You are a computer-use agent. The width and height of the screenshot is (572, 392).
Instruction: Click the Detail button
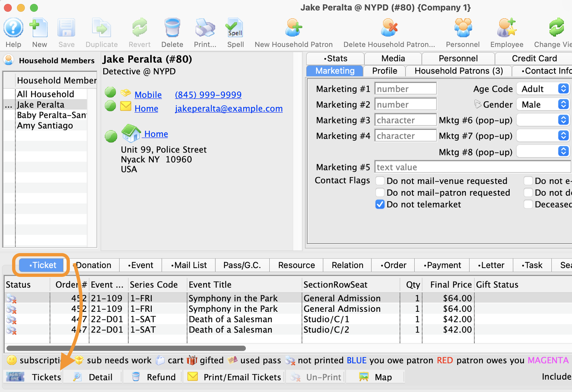[x=93, y=377]
